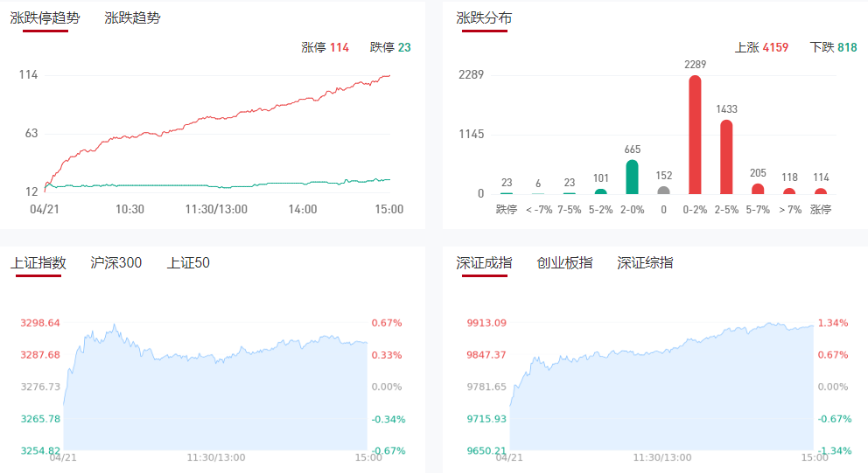
Task: Click the green 2-0% bar showing 665
Action: [x=632, y=177]
